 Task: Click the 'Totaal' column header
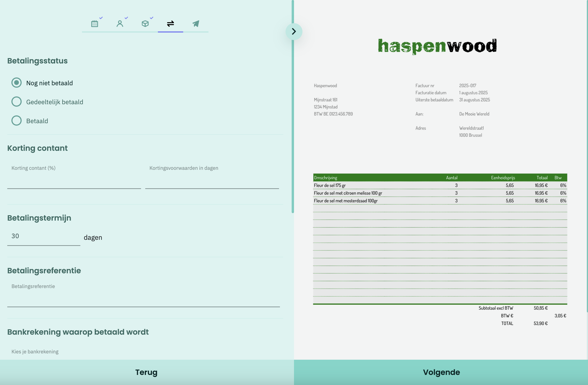[x=542, y=178]
